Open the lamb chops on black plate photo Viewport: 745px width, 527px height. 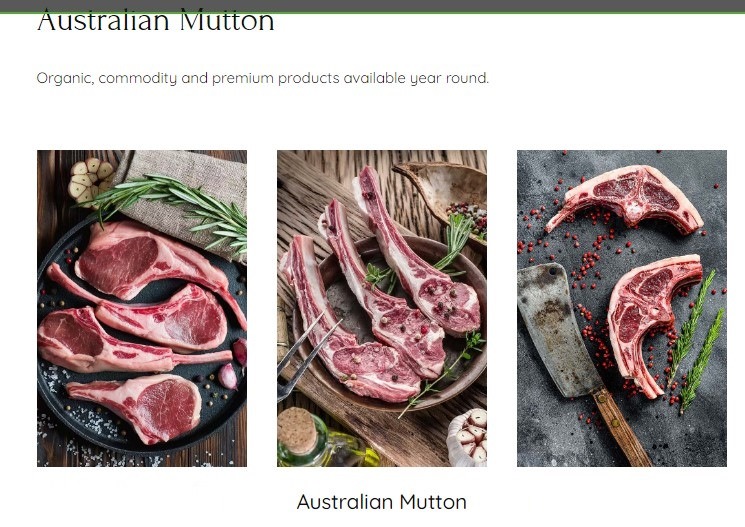[x=142, y=308]
